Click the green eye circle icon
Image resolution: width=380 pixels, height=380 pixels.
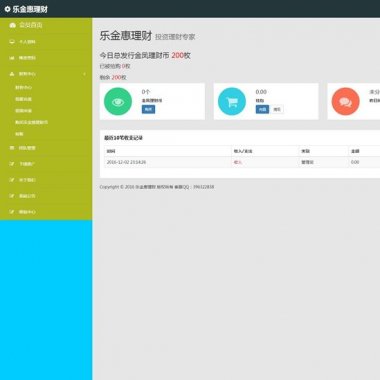click(118, 101)
